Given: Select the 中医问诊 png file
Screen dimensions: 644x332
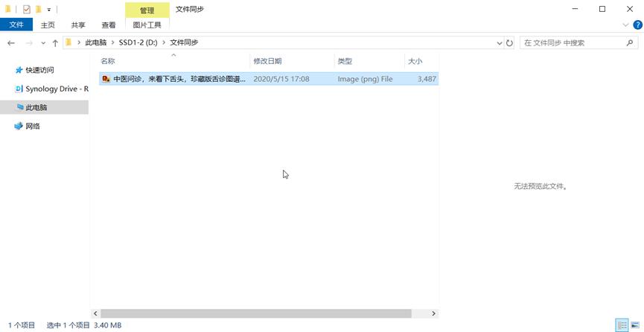Looking at the screenshot, I should pyautogui.click(x=269, y=79).
